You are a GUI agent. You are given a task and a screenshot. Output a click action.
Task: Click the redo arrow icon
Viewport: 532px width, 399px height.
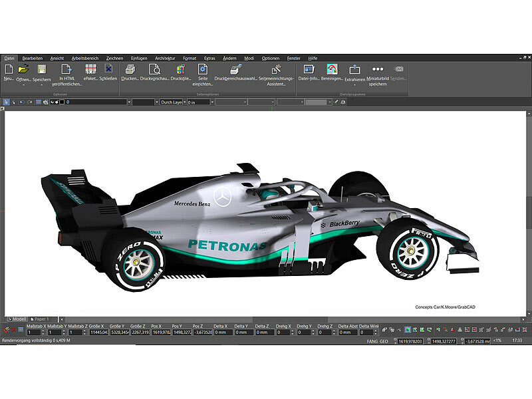(29, 102)
